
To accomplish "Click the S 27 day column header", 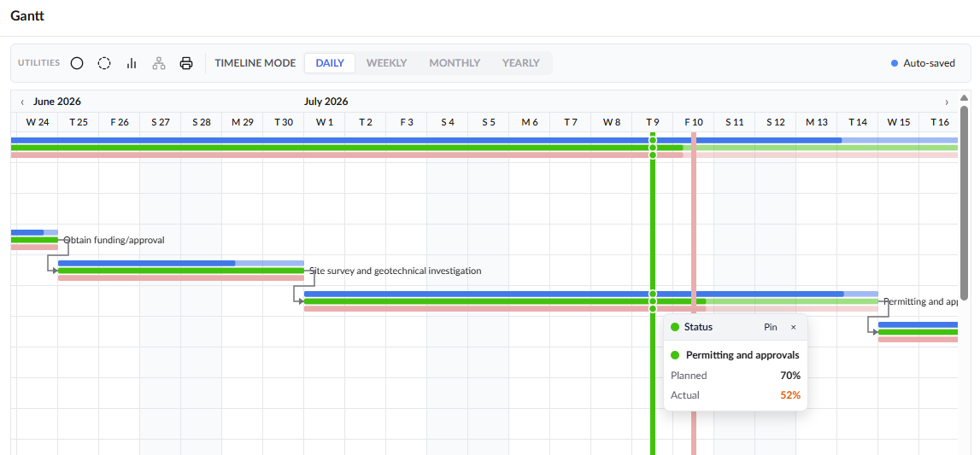I will (160, 122).
